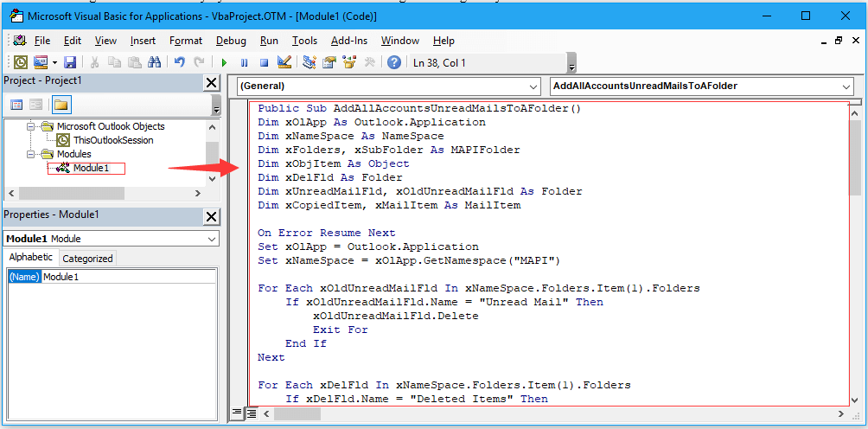Toggle Folders view in Project pane
This screenshot has height=429, width=868.
pyautogui.click(x=61, y=105)
